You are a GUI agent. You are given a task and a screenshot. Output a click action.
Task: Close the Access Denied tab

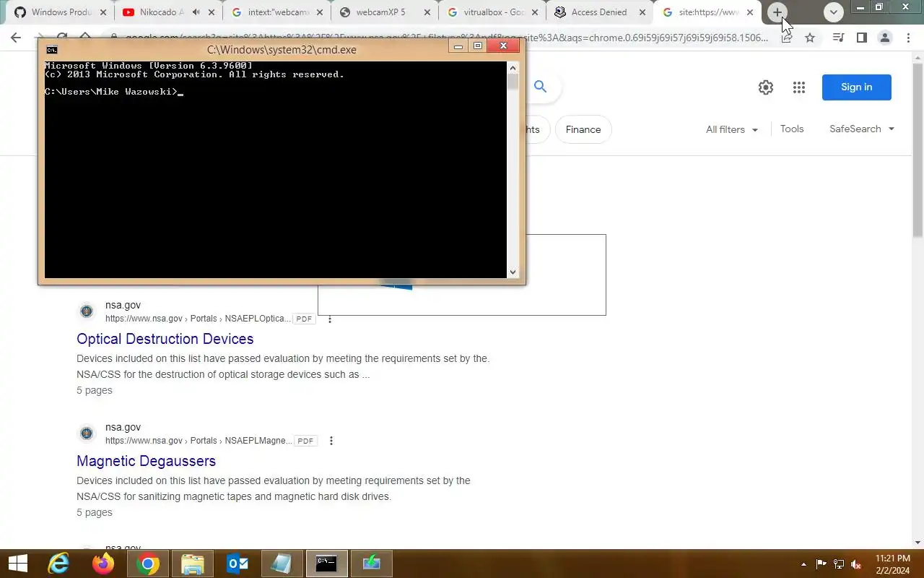pyautogui.click(x=642, y=12)
